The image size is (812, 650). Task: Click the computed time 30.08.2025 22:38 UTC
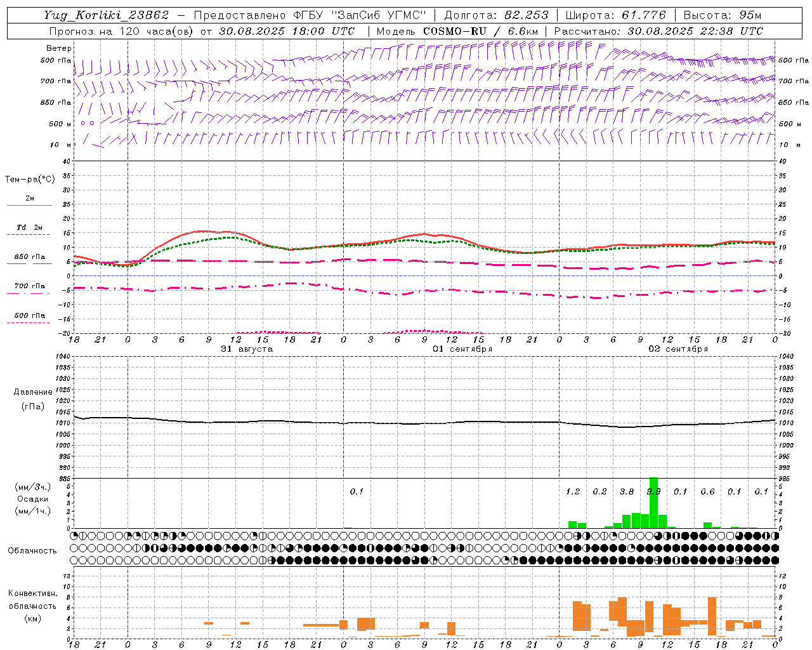point(695,31)
